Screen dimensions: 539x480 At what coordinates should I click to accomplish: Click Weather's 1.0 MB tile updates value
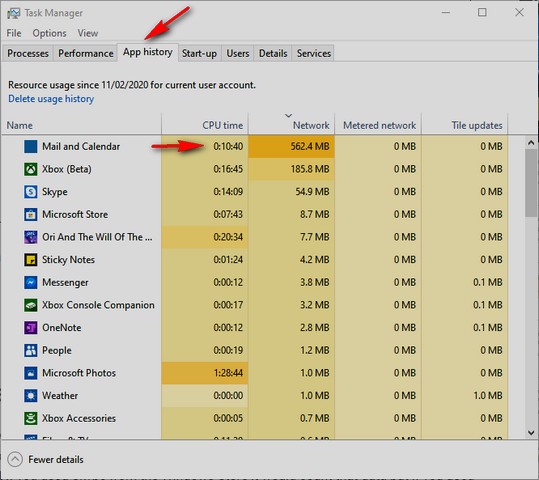click(x=488, y=396)
